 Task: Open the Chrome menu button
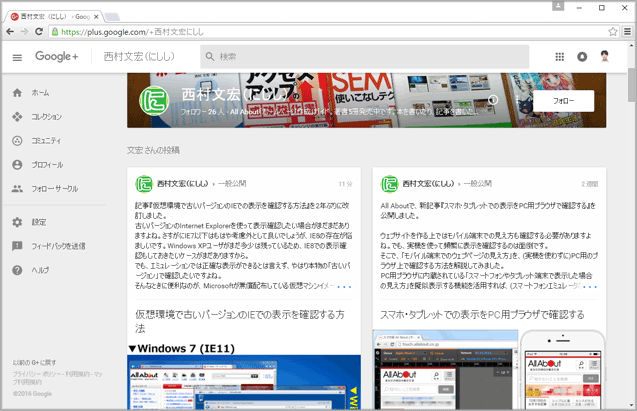(627, 32)
